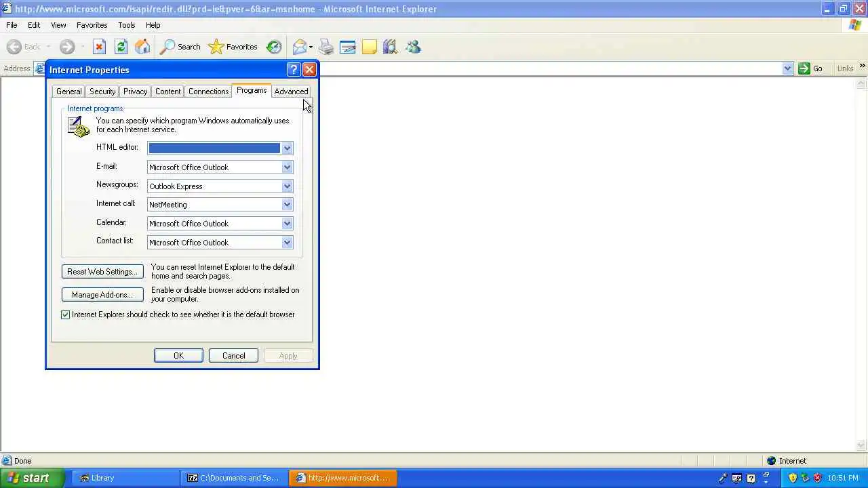
Task: Click the Go button beside the address bar
Action: tap(811, 68)
